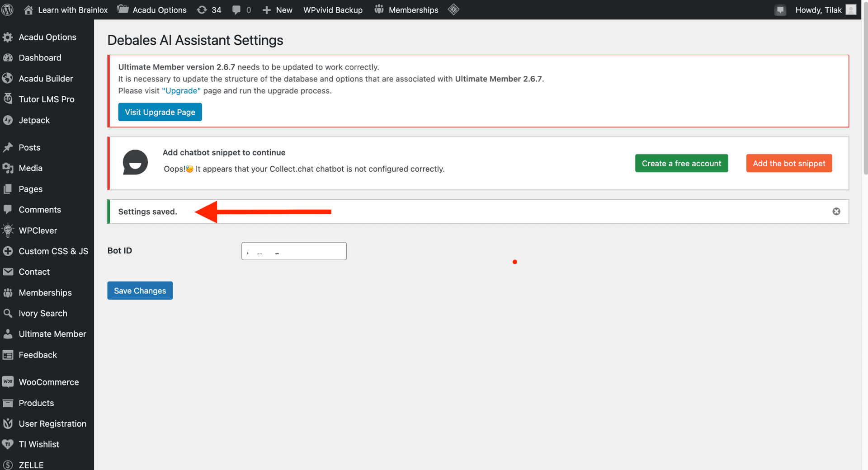Select the WooCommerce sidebar icon

(8, 382)
